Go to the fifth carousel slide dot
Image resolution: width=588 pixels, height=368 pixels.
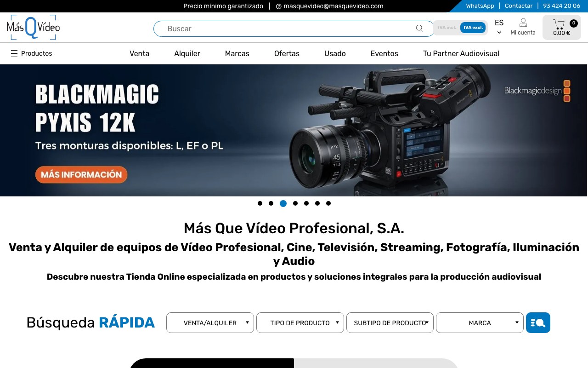(306, 203)
